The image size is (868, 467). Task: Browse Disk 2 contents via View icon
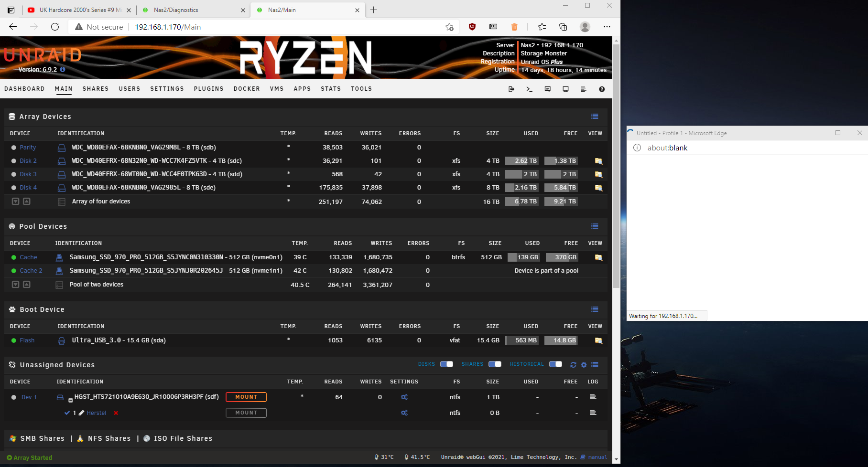click(x=598, y=161)
